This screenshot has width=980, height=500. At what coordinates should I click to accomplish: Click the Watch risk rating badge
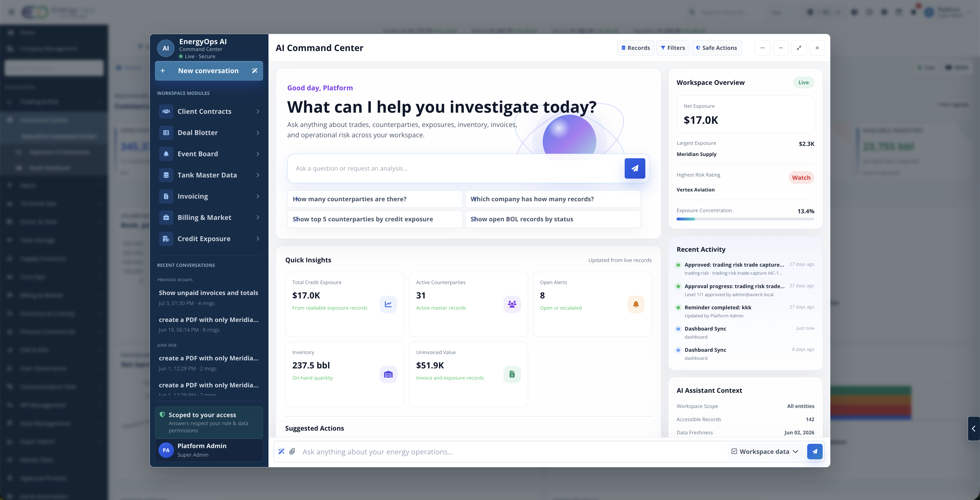801,178
